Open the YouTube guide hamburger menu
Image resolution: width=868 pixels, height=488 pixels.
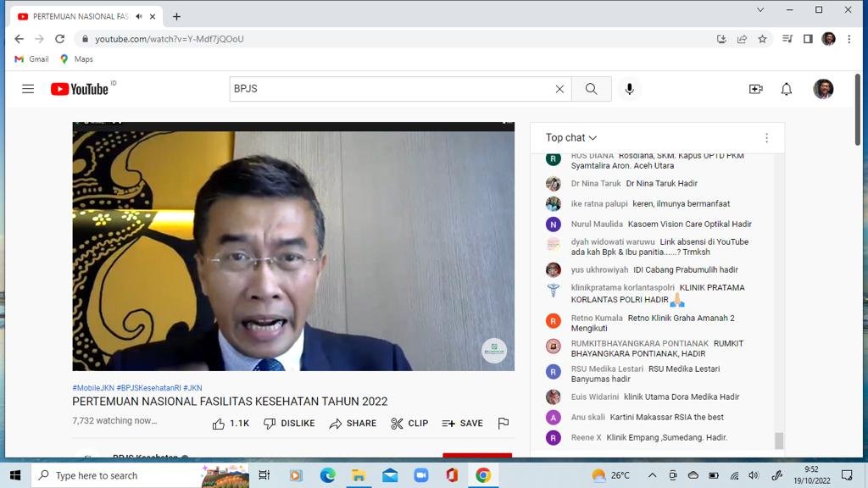coord(28,89)
